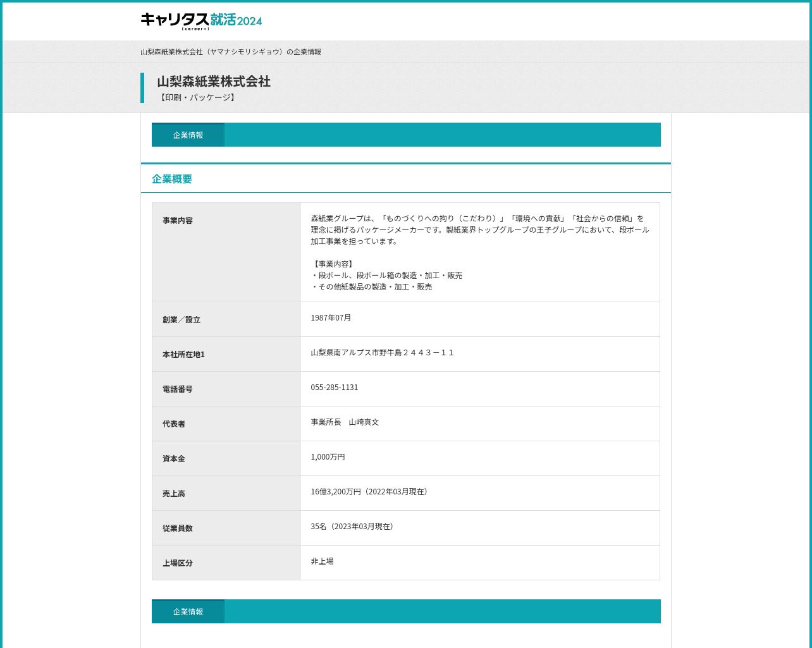This screenshot has height=648, width=812.
Task: Click the line ・段ボール、段ボール箱の製造・加工・販売
Action: pyautogui.click(x=386, y=276)
